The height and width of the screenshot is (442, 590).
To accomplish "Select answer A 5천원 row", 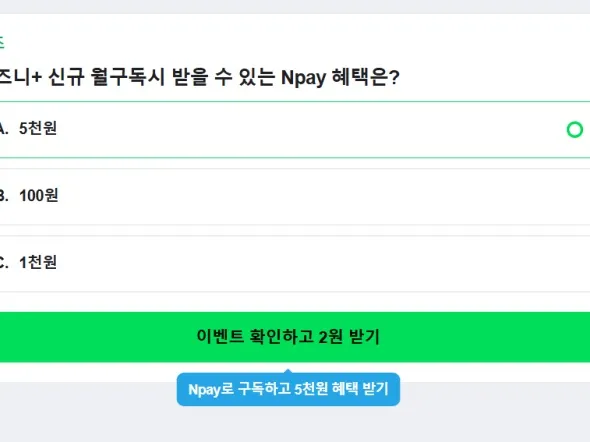I will 295,129.
